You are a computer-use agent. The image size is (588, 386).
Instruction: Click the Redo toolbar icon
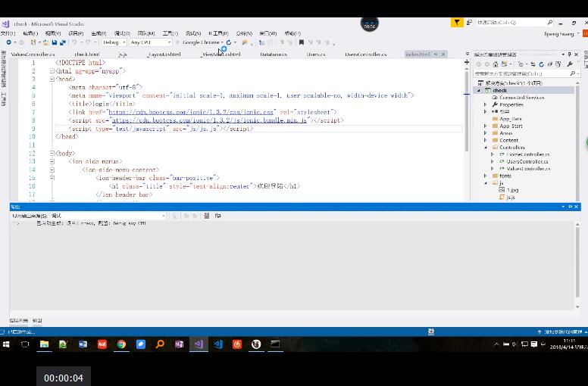pyautogui.click(x=88, y=42)
